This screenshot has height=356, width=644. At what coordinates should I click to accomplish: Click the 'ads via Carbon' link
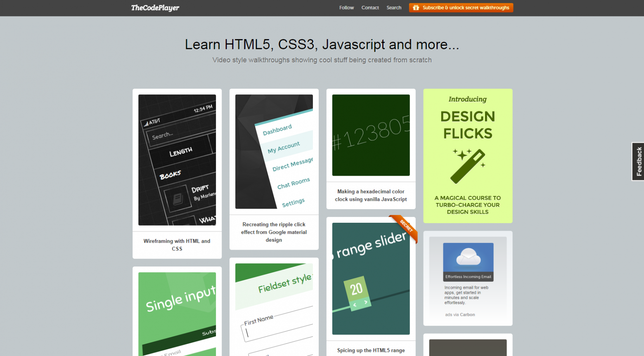click(460, 315)
